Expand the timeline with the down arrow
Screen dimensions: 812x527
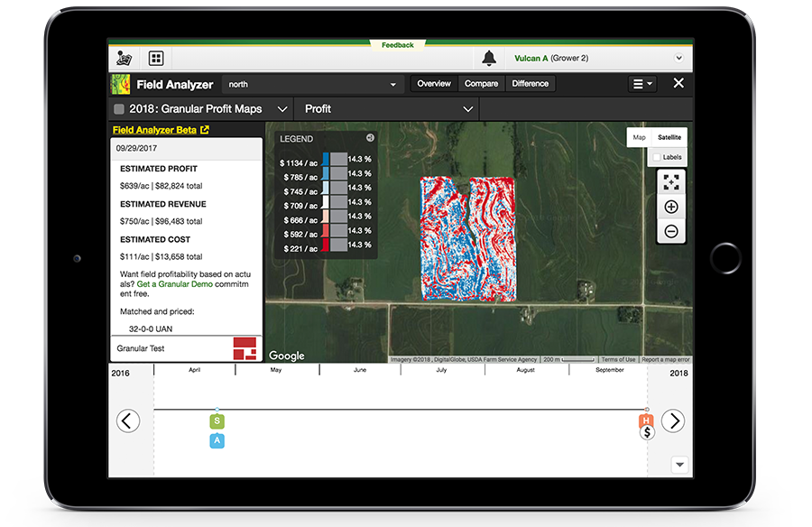coord(679,465)
